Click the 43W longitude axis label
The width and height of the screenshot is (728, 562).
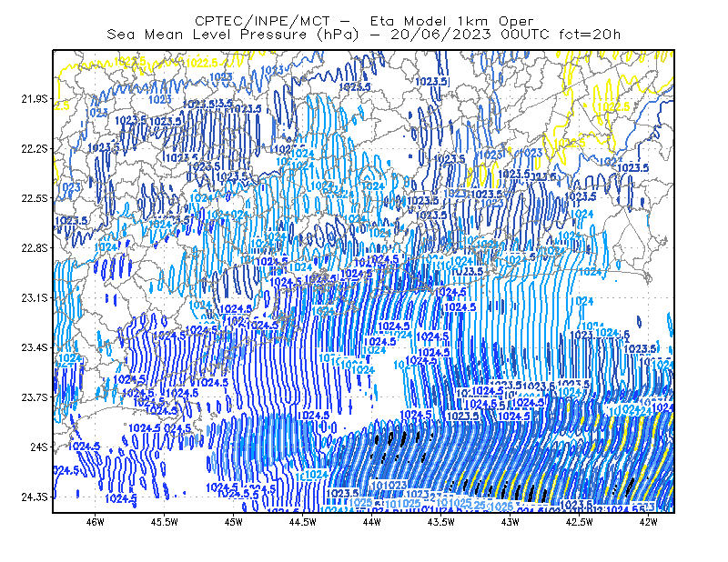coord(511,522)
